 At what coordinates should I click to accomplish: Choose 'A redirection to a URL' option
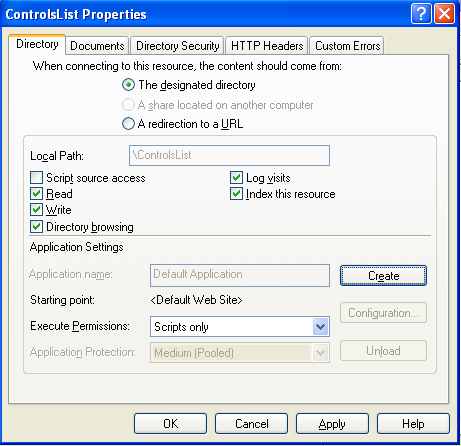(128, 124)
